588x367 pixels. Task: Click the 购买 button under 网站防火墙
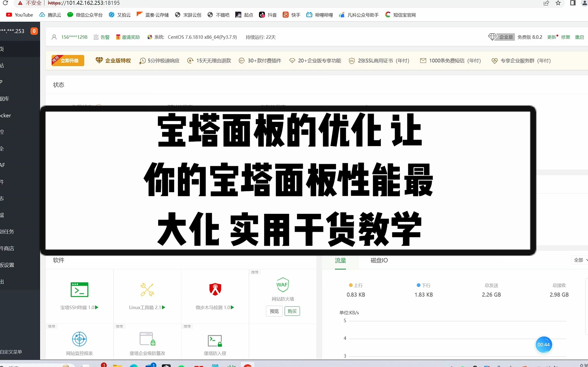(x=292, y=311)
